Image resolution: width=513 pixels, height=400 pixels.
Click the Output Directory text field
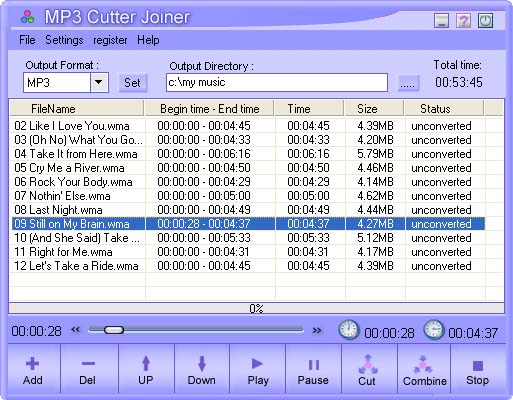click(x=277, y=82)
